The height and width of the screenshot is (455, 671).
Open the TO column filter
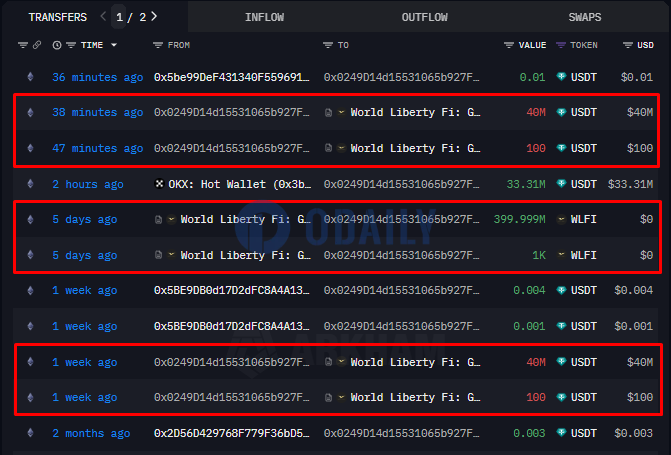pos(328,45)
